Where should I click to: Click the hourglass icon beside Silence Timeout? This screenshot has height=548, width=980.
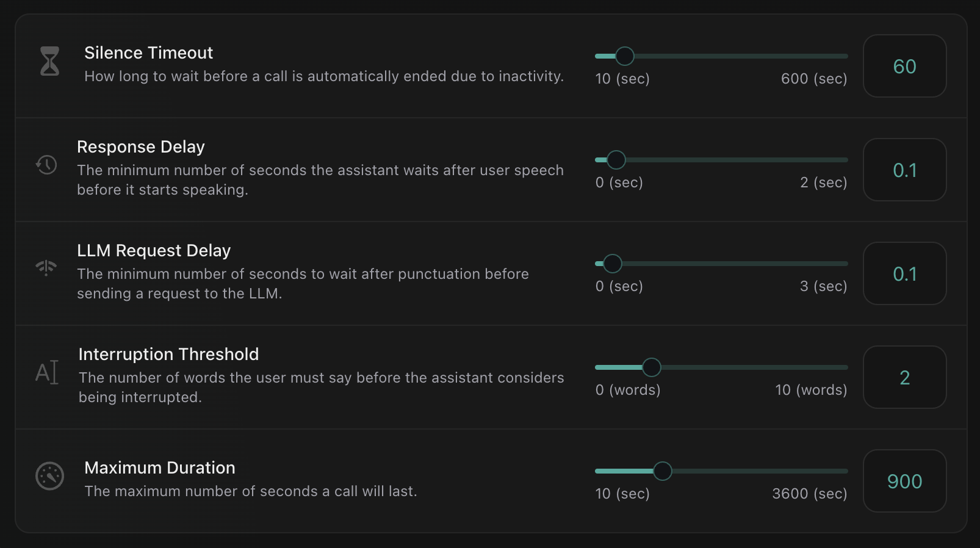(x=49, y=61)
